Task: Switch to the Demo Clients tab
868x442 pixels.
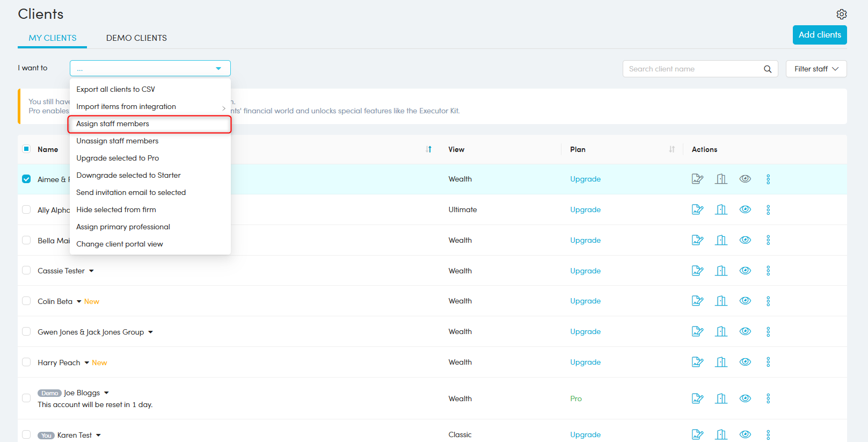Action: click(136, 38)
